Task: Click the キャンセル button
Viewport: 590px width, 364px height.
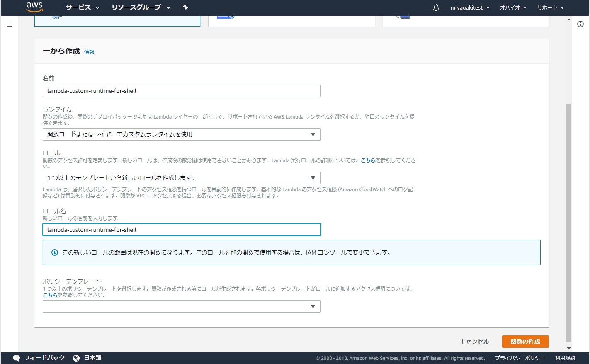Action: tap(474, 342)
